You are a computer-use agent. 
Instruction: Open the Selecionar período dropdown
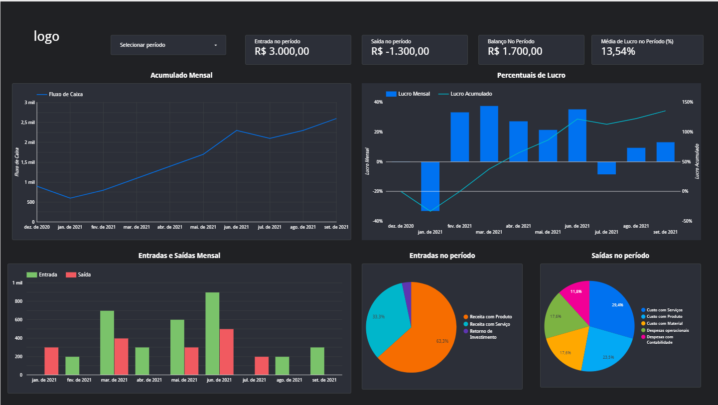tap(167, 45)
